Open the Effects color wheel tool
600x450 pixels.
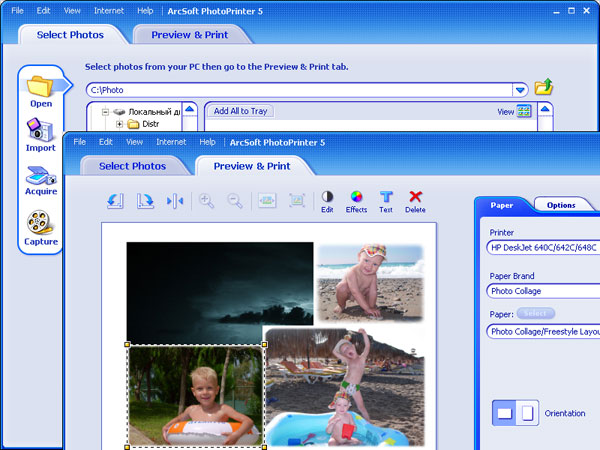coord(356,202)
